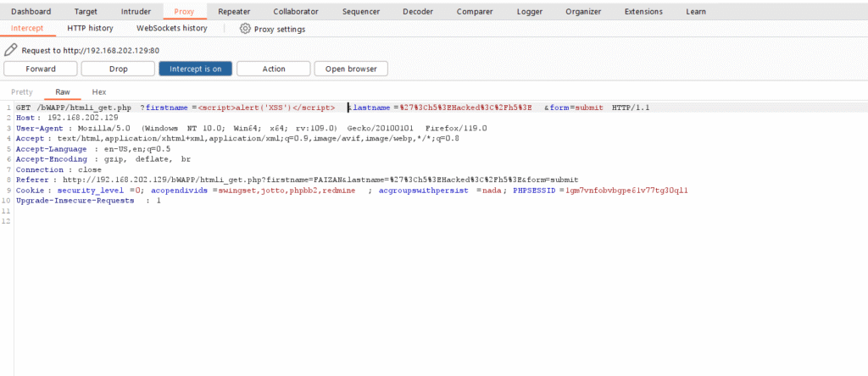Forward the intercepted request
The width and height of the screenshot is (868, 376).
pyautogui.click(x=41, y=69)
